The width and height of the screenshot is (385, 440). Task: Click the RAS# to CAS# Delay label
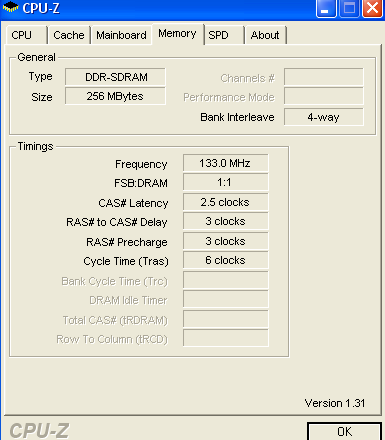click(117, 222)
